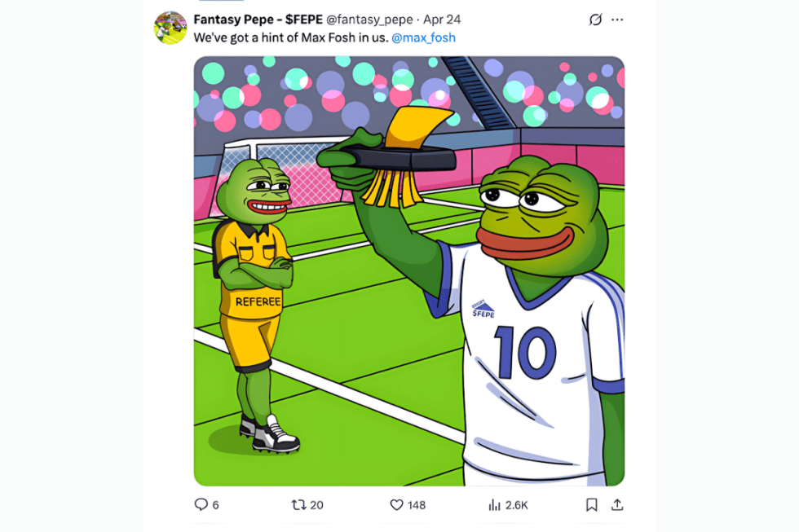Image resolution: width=799 pixels, height=532 pixels.
Task: Open post analytics via bar chart icon
Action: [x=494, y=505]
